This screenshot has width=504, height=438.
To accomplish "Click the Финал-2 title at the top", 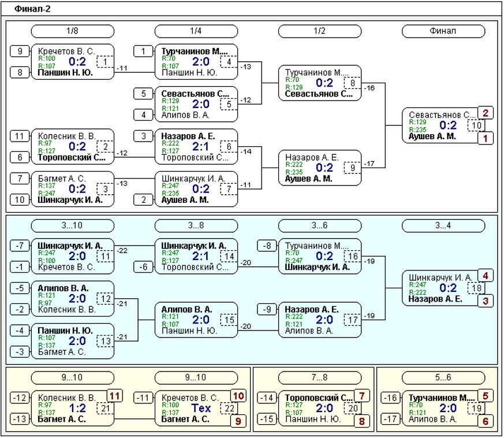I will point(32,9).
